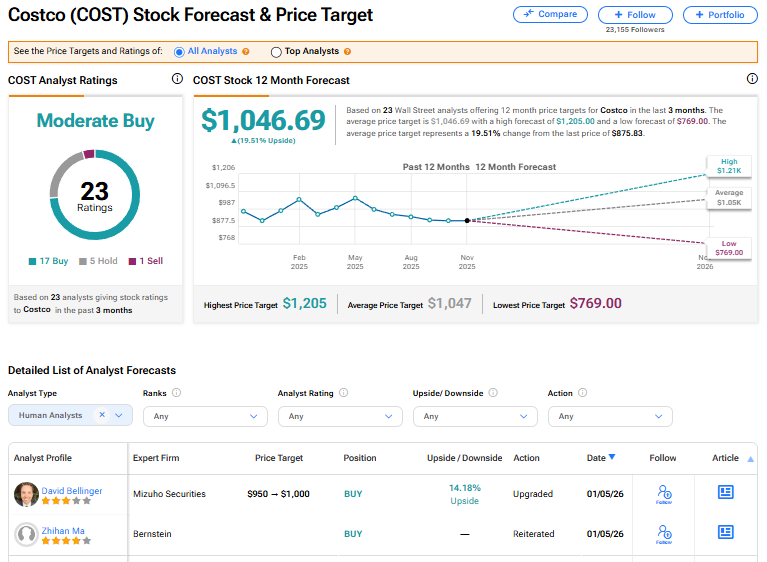
Task: Click the follow icon for David Bellinger
Action: [664, 493]
